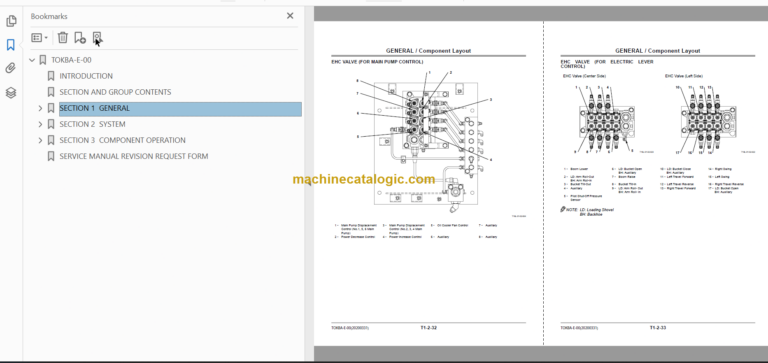Collapse the navigation pane with divider arrow
This screenshot has height=363, width=768.
tap(309, 182)
